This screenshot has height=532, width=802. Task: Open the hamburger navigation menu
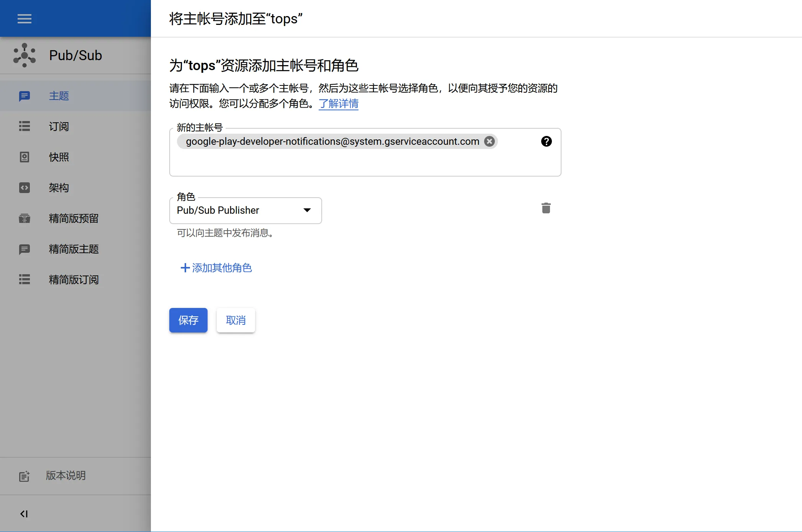tap(25, 18)
